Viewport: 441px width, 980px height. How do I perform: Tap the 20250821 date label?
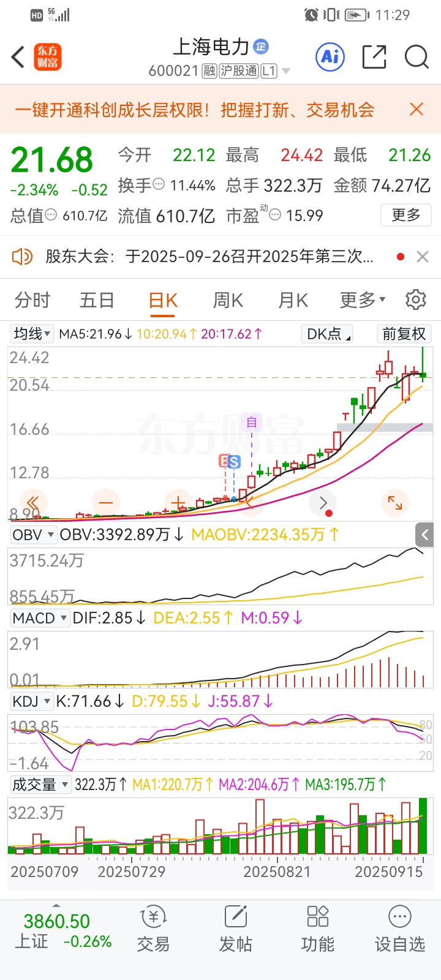click(277, 872)
